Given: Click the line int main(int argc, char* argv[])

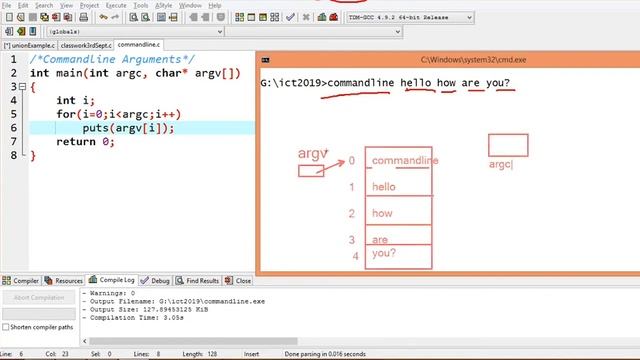Looking at the screenshot, I should [135, 73].
